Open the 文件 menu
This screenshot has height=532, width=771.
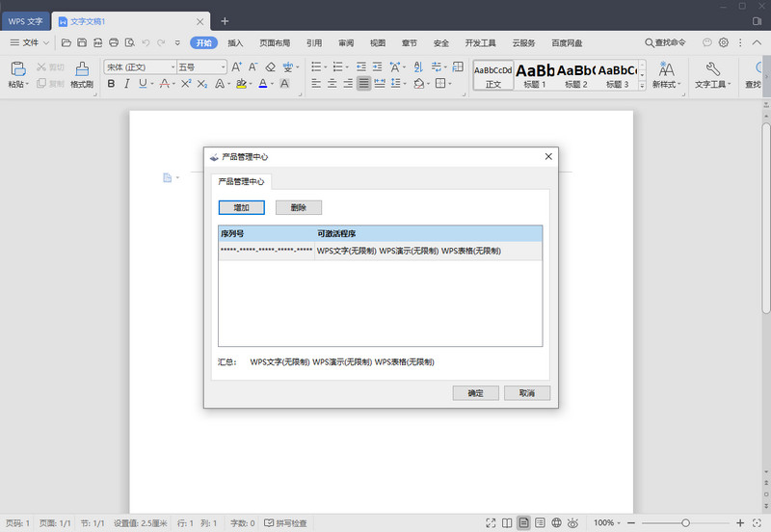[30, 42]
